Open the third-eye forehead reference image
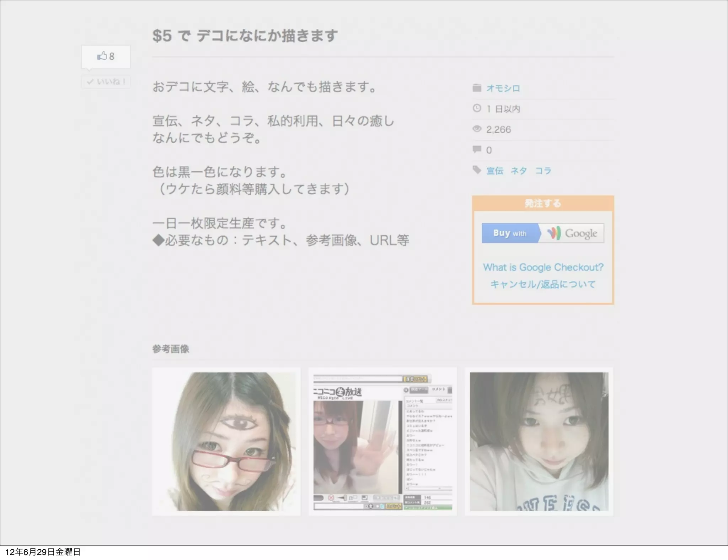 pyautogui.click(x=226, y=441)
